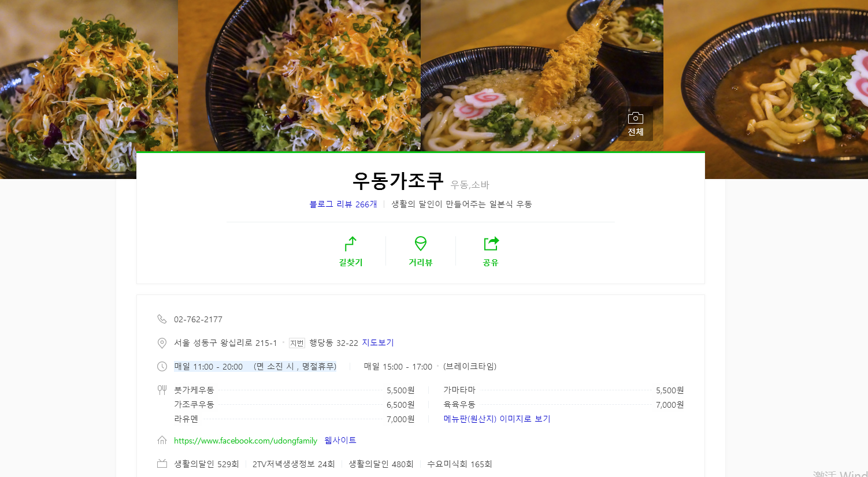
Task: Open the 웹사이트 link
Action: [340, 440]
